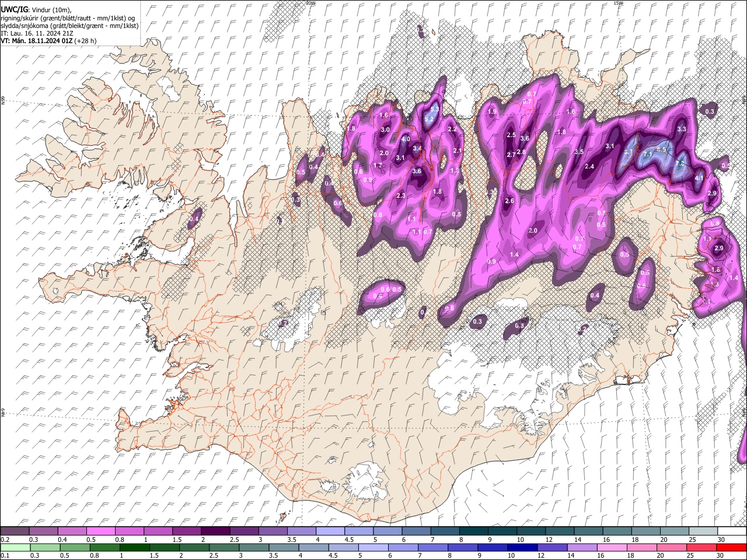This screenshot has width=747, height=560.
Task: Click the 2.3 precipitation value on the map
Action: click(401, 195)
